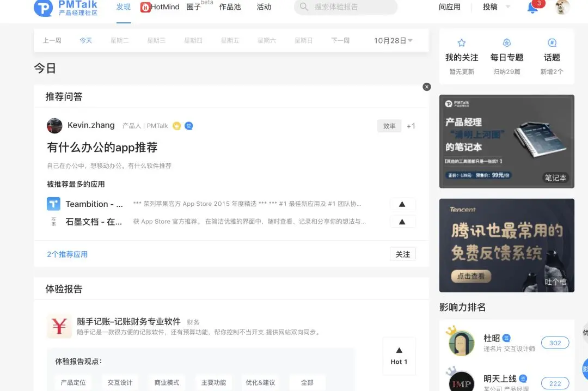
Task: Click the 随手记账 yen app icon
Action: 59,326
